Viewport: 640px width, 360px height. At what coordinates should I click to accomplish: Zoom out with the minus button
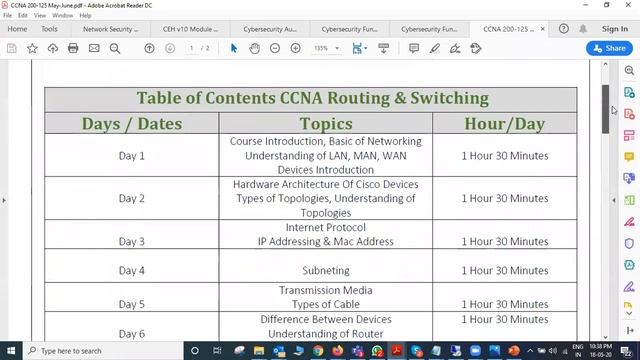275,48
